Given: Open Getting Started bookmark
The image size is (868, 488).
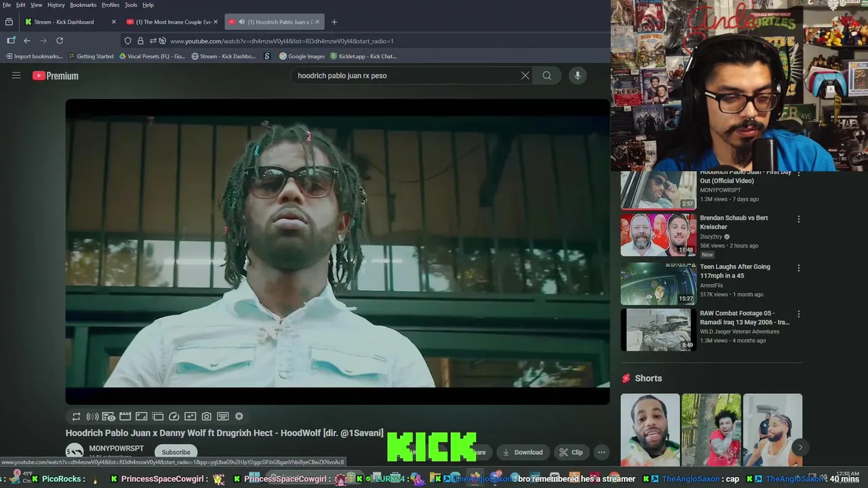Looking at the screenshot, I should [91, 56].
